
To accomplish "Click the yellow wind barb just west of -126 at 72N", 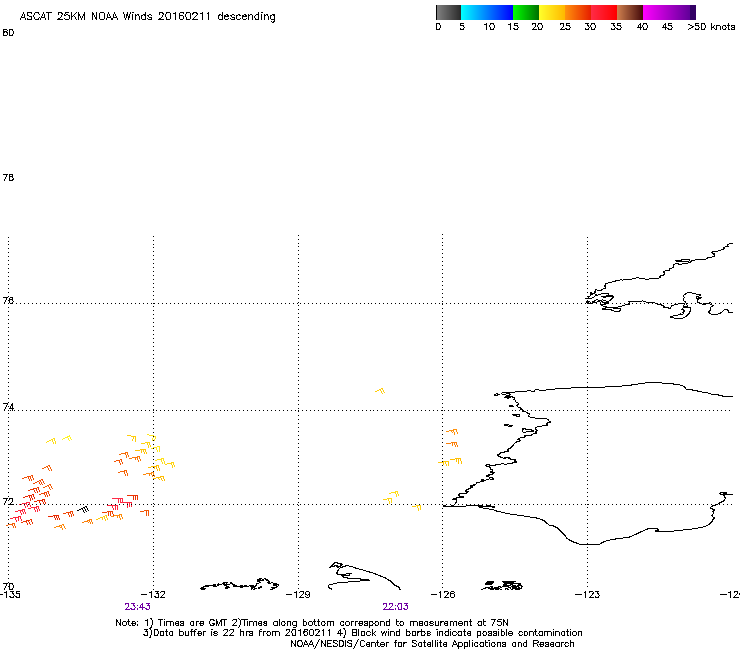I will pos(417,507).
